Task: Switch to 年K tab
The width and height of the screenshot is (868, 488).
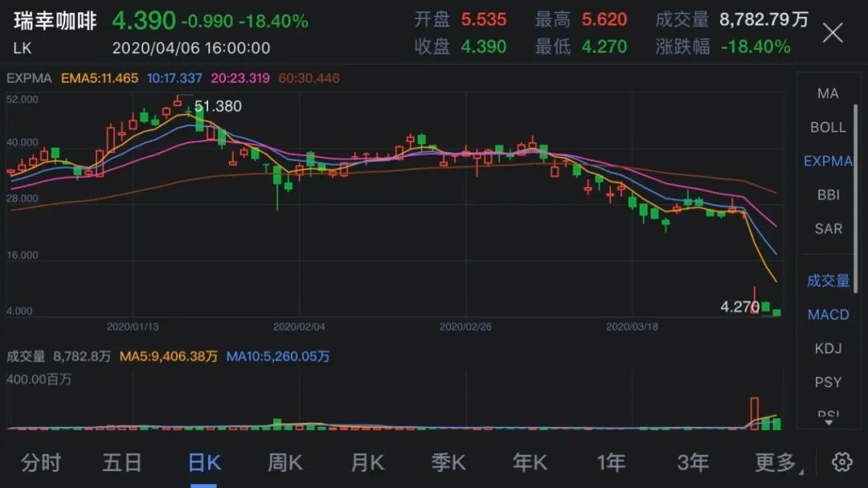Action: pos(530,462)
